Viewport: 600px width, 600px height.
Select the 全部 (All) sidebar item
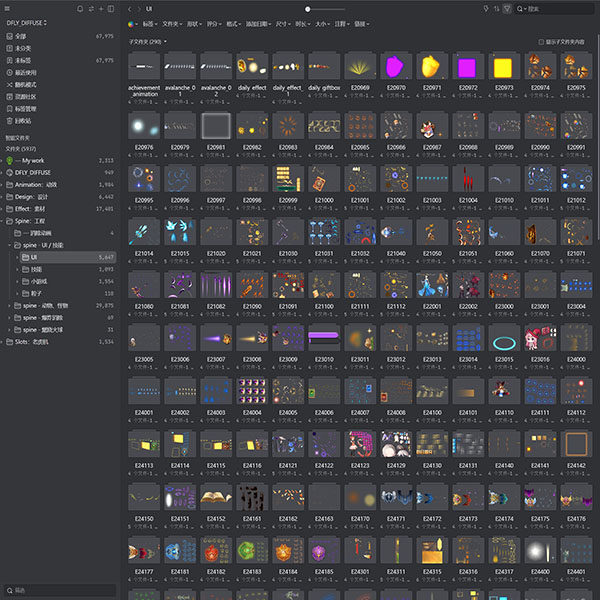pos(60,36)
